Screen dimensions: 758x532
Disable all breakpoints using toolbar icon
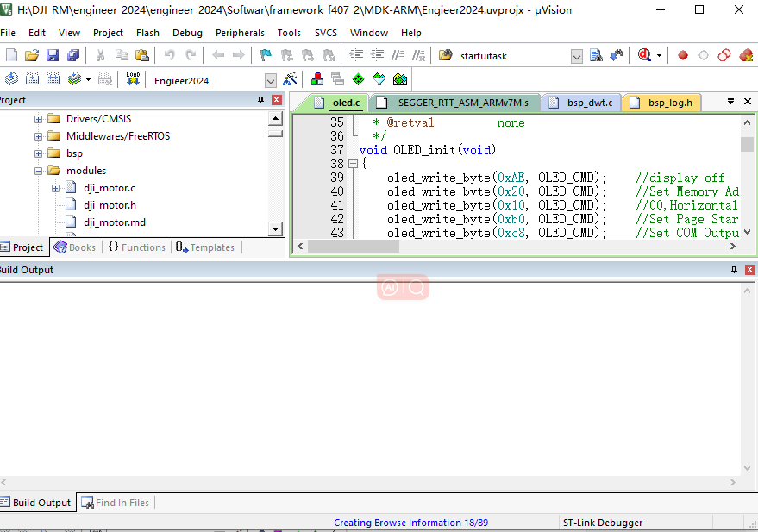(x=724, y=53)
